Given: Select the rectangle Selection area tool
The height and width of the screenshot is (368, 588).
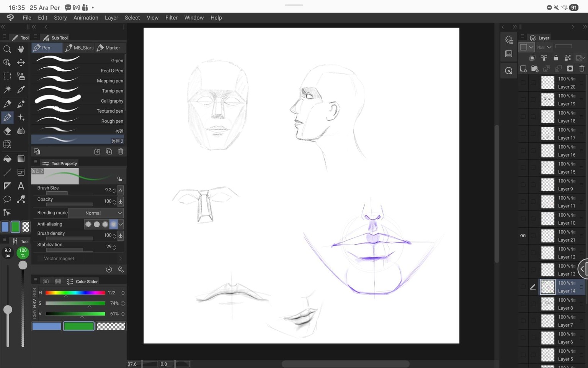Looking at the screenshot, I should pyautogui.click(x=7, y=76).
